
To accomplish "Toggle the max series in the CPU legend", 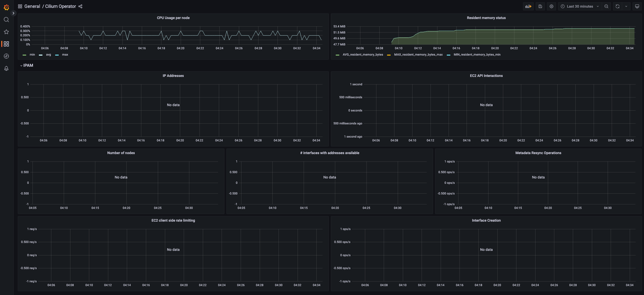I will point(65,55).
